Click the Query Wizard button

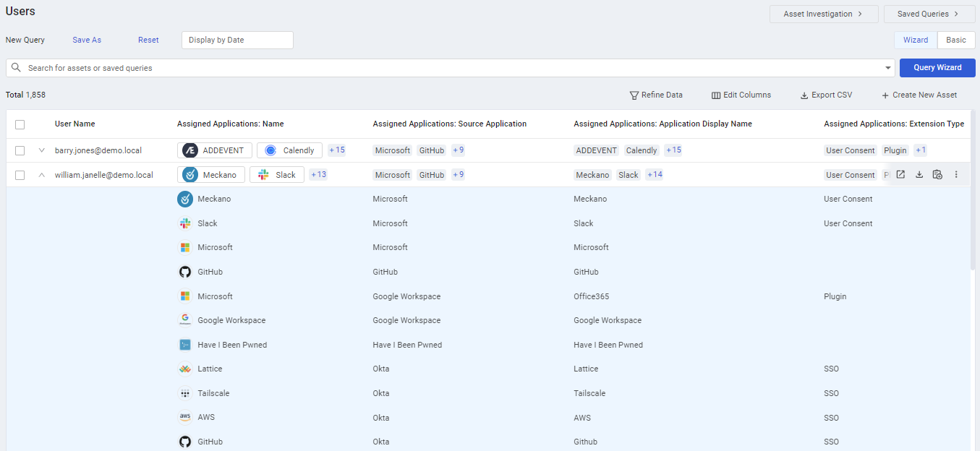click(937, 67)
